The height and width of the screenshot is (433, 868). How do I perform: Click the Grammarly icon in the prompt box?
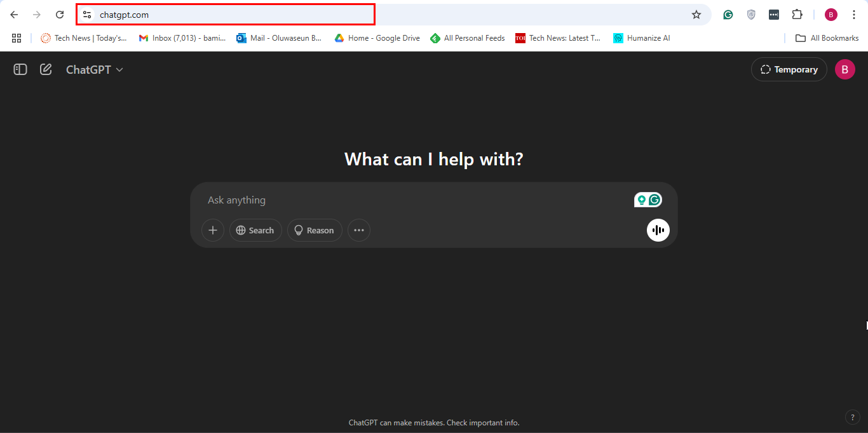click(654, 200)
